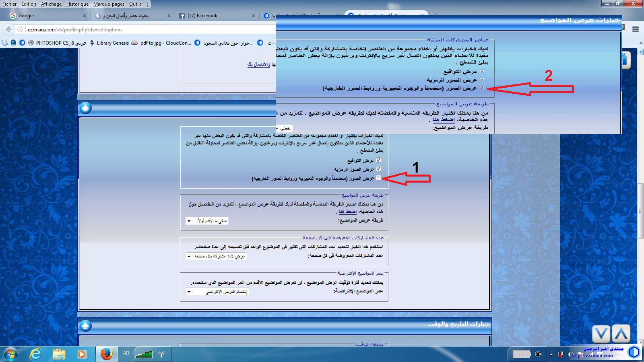Click round arrow icon beside date and time options
Image resolution: width=644 pixels, height=362 pixels.
[x=85, y=326]
